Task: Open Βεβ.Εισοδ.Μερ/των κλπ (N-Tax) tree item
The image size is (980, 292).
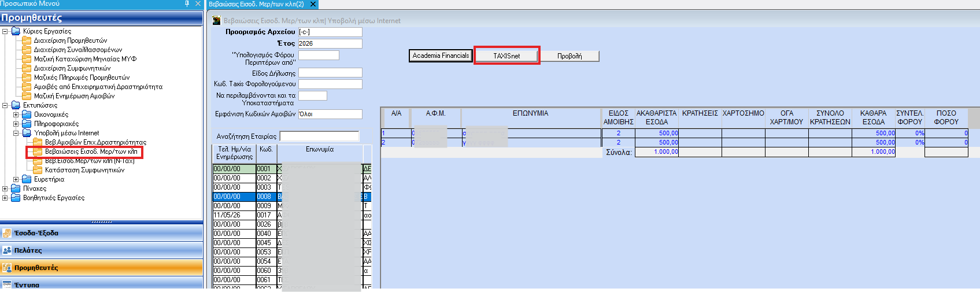Action: coord(90,161)
